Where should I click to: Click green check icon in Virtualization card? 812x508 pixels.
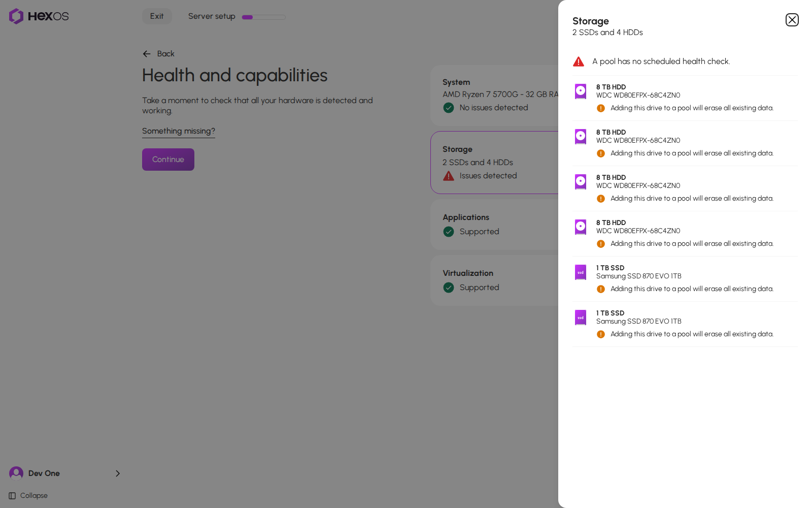449,288
